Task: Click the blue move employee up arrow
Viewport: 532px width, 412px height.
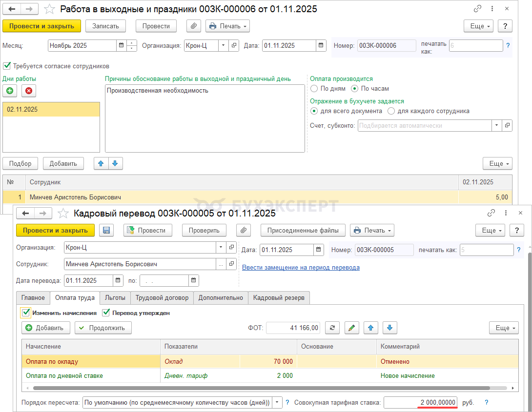Action: [101, 163]
